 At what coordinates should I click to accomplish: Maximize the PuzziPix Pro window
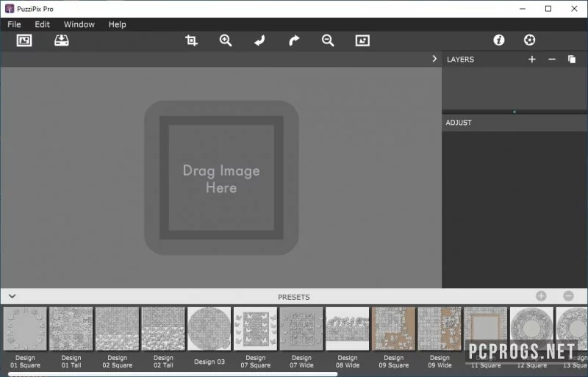(x=548, y=9)
